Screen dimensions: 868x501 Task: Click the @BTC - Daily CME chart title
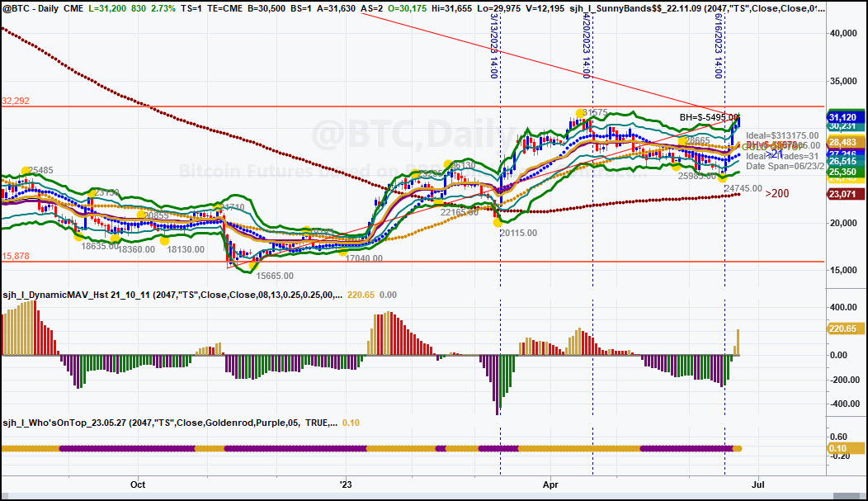coord(43,9)
